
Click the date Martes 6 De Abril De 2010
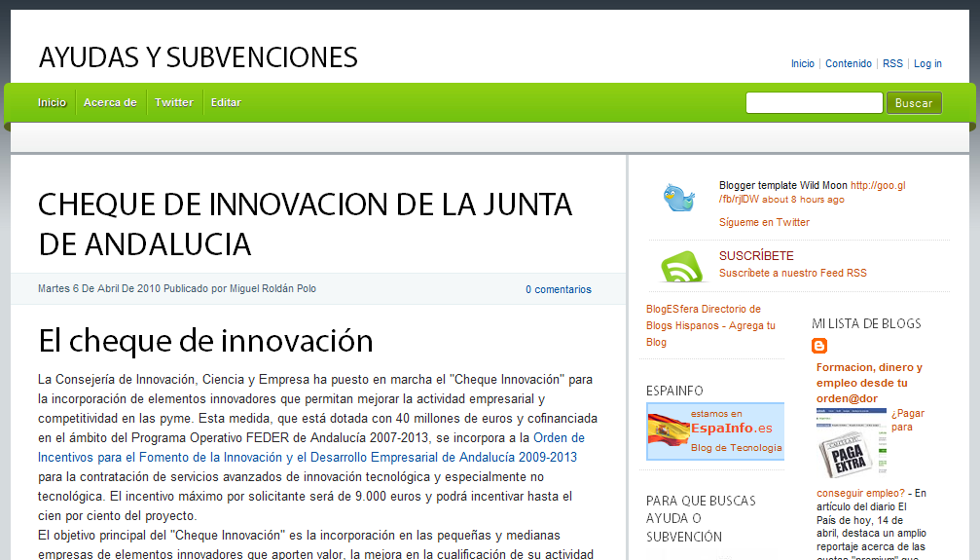click(x=99, y=289)
